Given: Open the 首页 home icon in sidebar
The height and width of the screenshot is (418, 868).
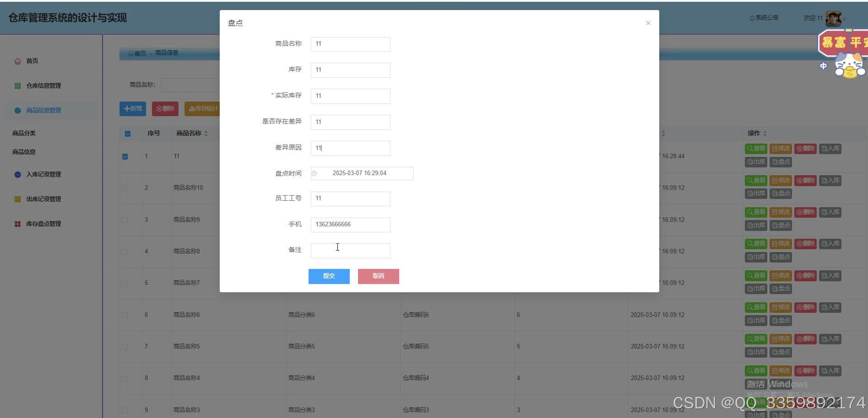Looking at the screenshot, I should click(17, 60).
